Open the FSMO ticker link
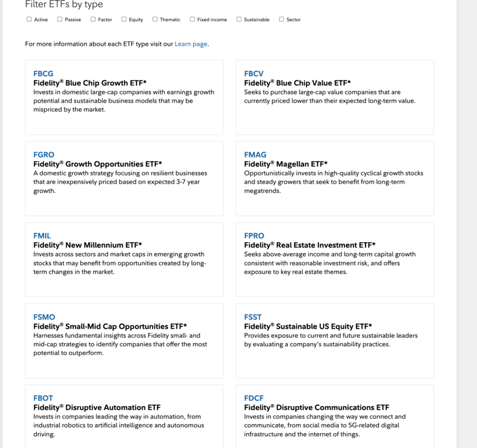This screenshot has height=448, width=477. pyautogui.click(x=44, y=317)
